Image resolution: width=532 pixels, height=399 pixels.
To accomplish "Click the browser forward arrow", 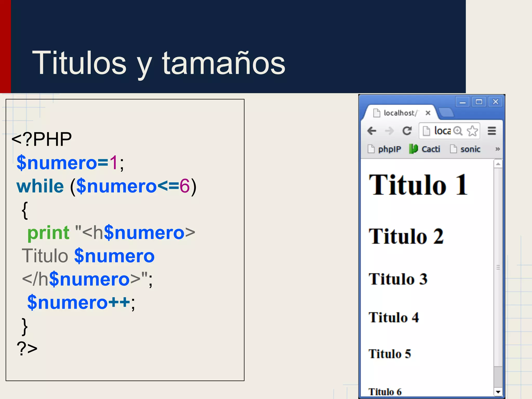I will [x=389, y=131].
